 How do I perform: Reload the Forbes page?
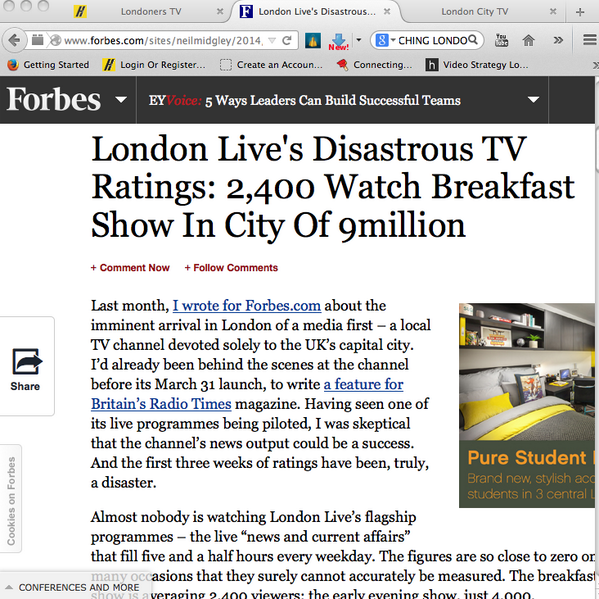(287, 40)
